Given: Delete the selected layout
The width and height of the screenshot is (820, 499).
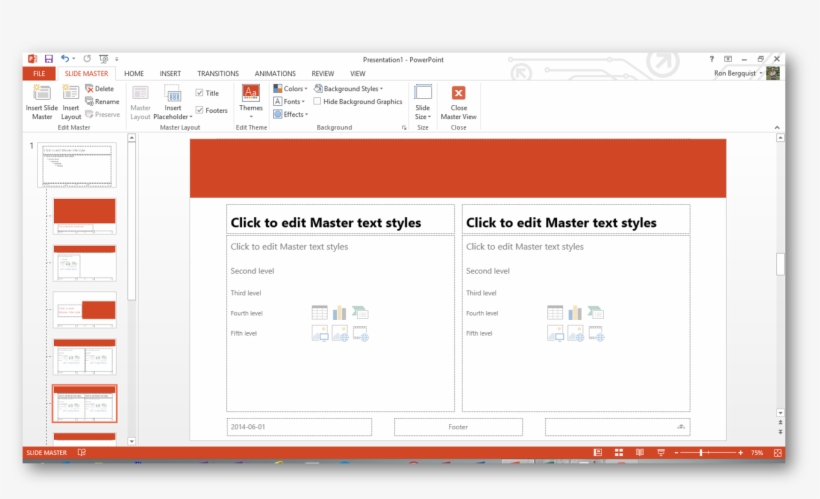Looking at the screenshot, I should (x=99, y=89).
